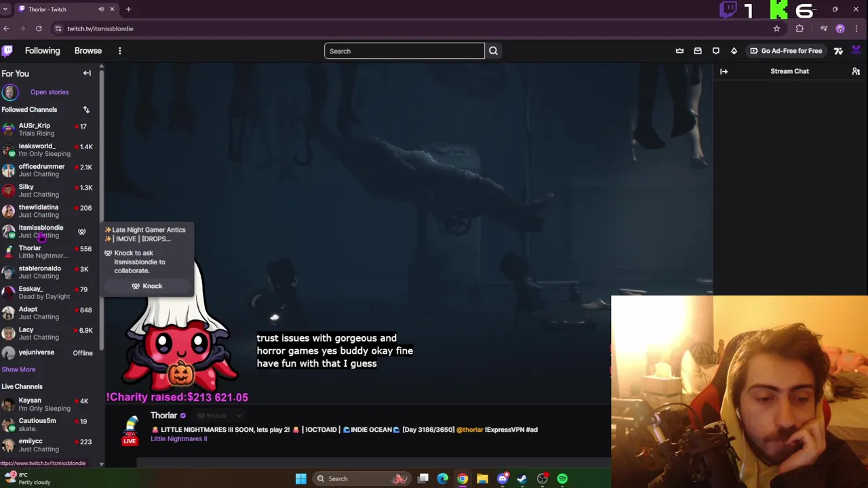The height and width of the screenshot is (488, 868).
Task: Click the address bar URL
Action: pyautogui.click(x=100, y=28)
